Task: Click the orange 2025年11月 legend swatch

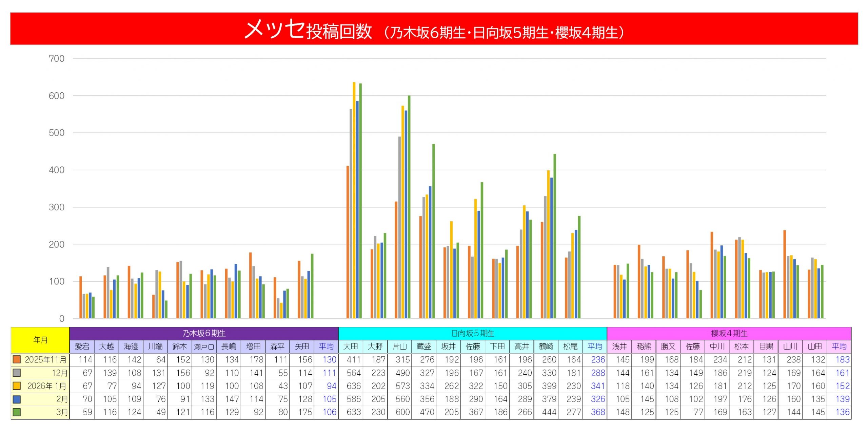Action: pos(16,359)
